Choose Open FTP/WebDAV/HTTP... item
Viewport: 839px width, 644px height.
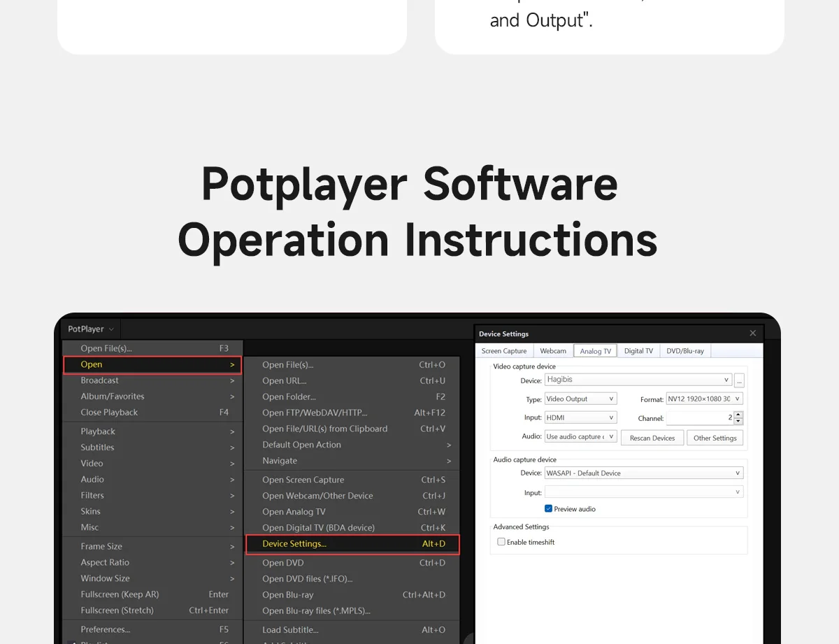352,413
